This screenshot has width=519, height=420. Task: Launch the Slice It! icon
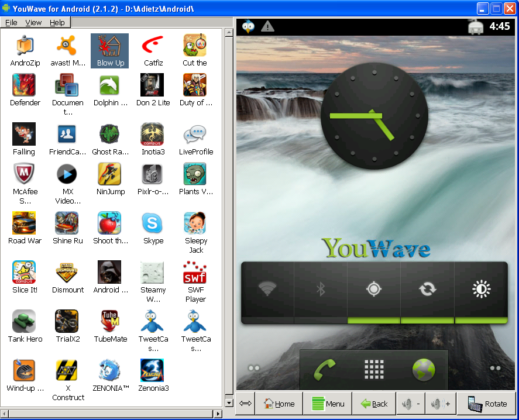click(x=24, y=272)
